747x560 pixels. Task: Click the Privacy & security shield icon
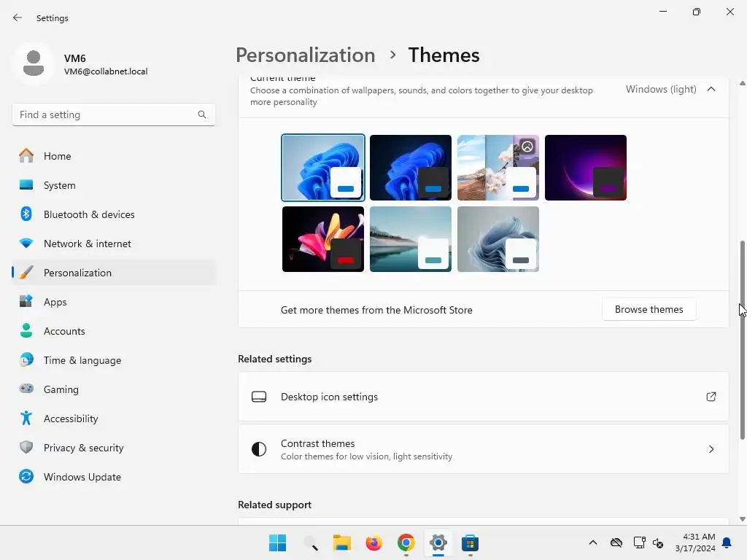[26, 447]
